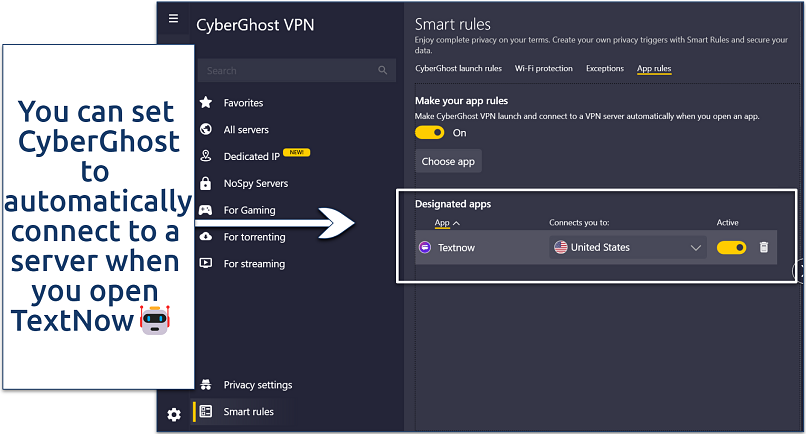
Task: Delete the Textnow rule with trash icon
Action: (x=764, y=247)
